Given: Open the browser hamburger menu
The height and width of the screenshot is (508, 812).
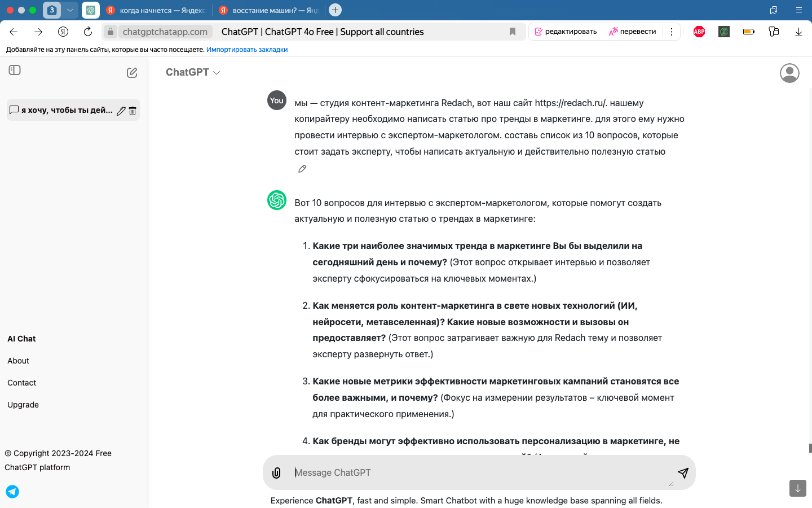Looking at the screenshot, I should coord(798,10).
